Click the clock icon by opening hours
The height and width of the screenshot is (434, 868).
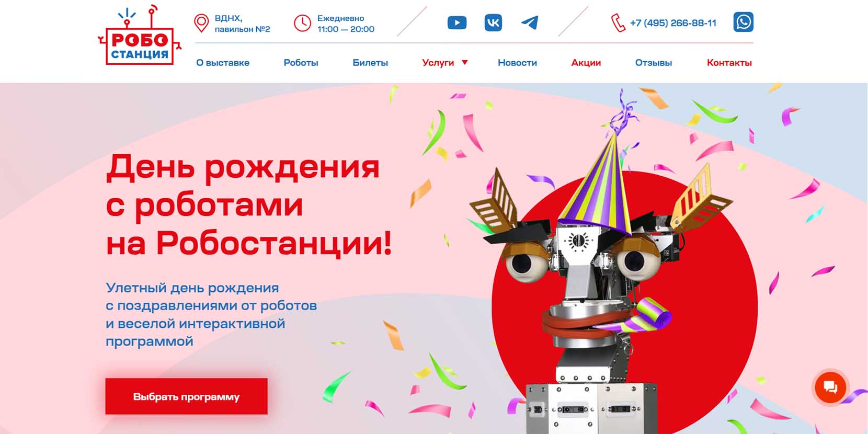pos(302,23)
